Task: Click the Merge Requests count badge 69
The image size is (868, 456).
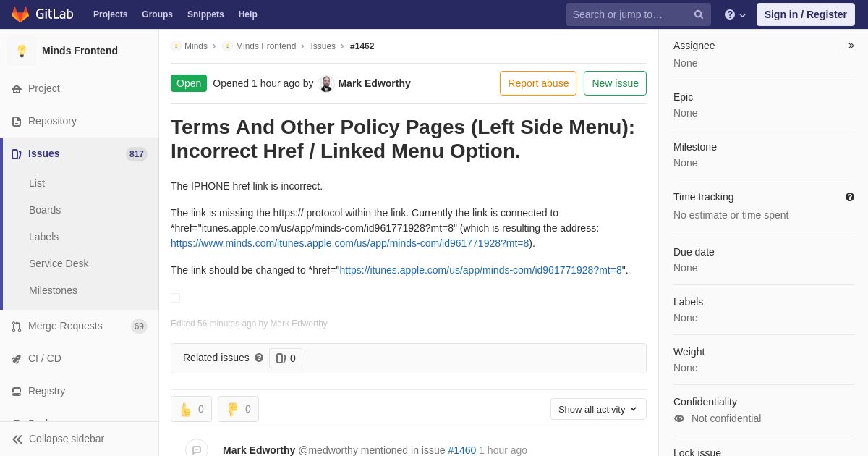Action: click(139, 326)
